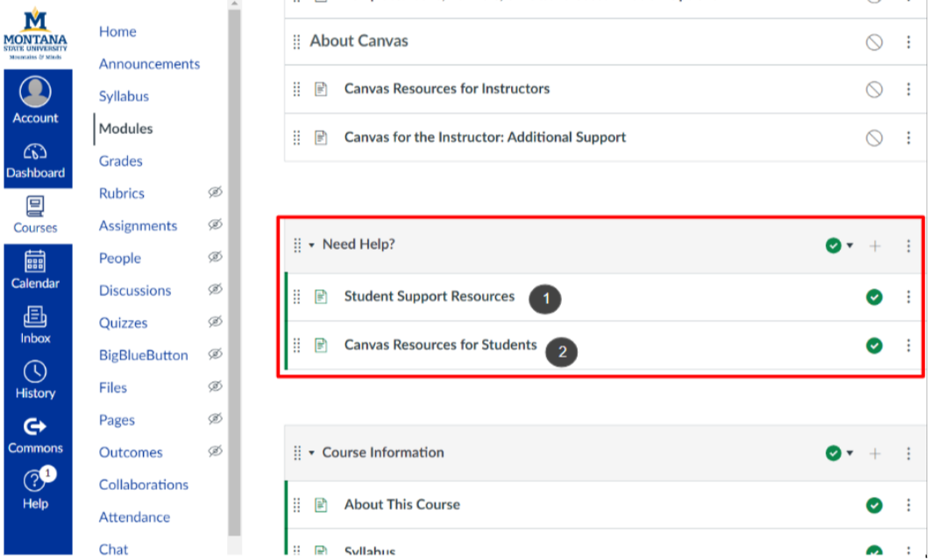The height and width of the screenshot is (560, 930).
Task: Click the Calendar icon
Action: point(36,262)
